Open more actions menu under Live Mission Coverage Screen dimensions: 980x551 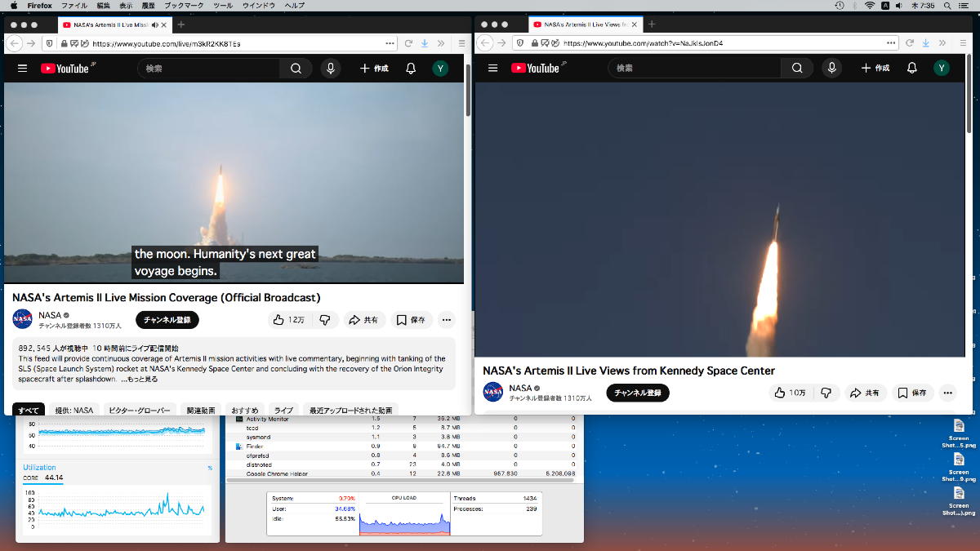tap(446, 320)
